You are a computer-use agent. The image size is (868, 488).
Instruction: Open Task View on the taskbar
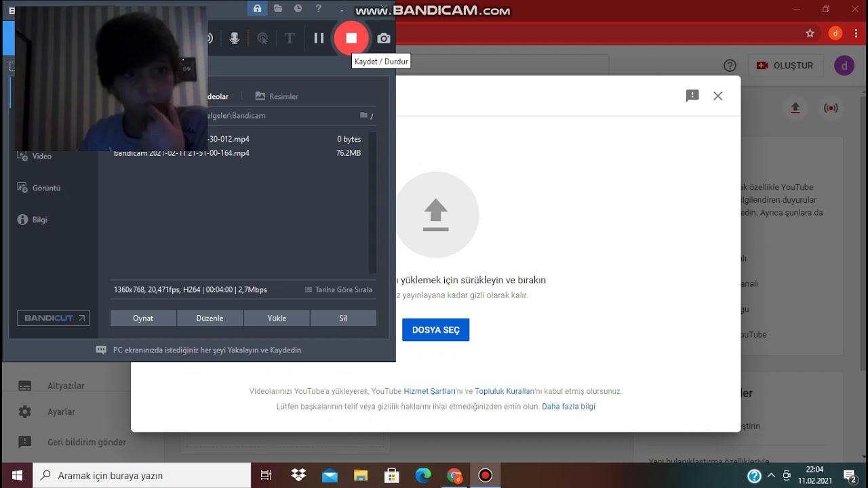(267, 475)
